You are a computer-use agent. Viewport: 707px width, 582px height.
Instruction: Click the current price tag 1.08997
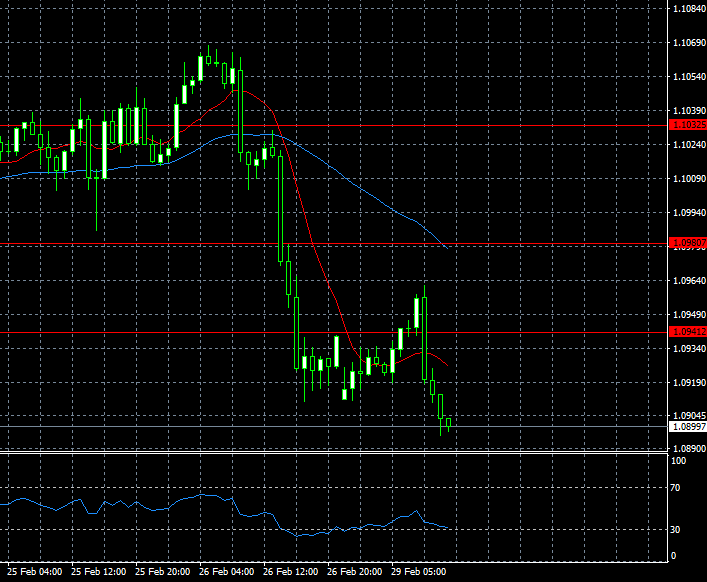click(x=688, y=426)
